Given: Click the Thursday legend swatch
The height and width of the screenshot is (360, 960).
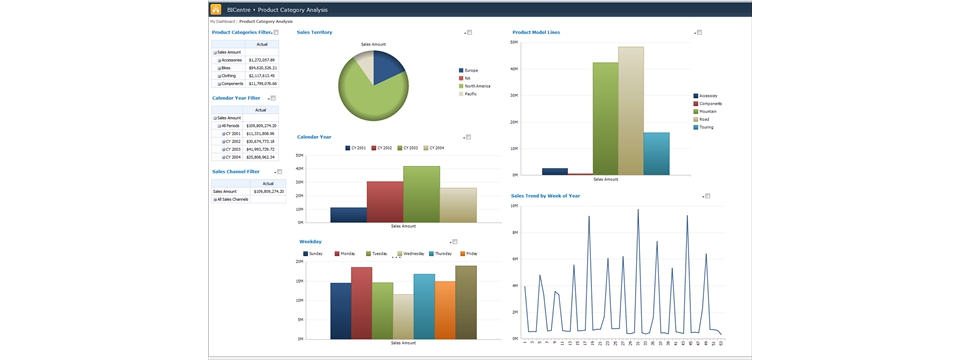Looking at the screenshot, I should (x=432, y=253).
